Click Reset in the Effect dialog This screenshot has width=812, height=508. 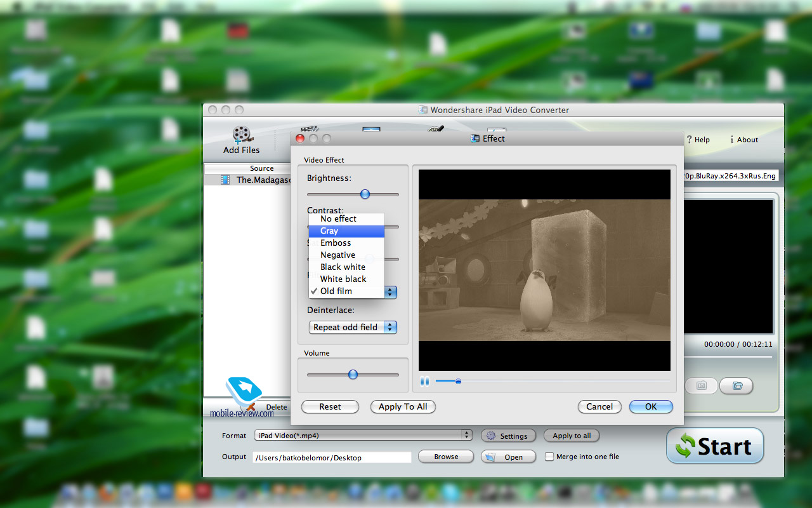coord(330,406)
